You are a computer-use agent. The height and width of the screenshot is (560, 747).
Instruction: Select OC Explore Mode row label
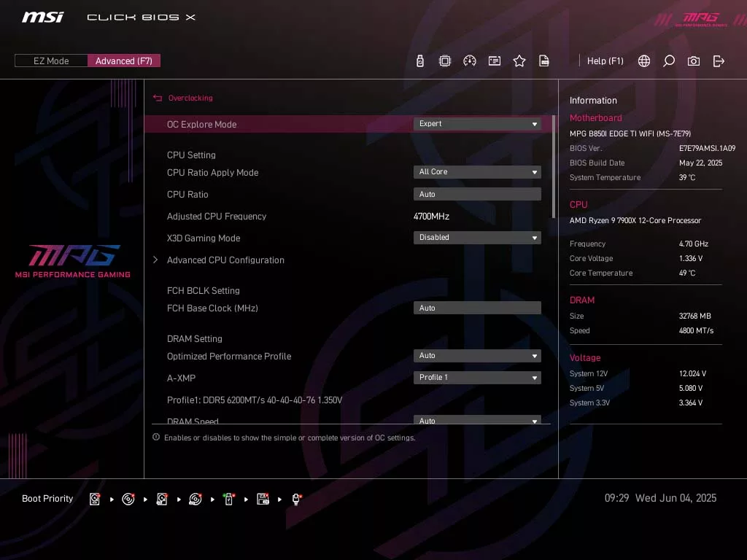201,124
